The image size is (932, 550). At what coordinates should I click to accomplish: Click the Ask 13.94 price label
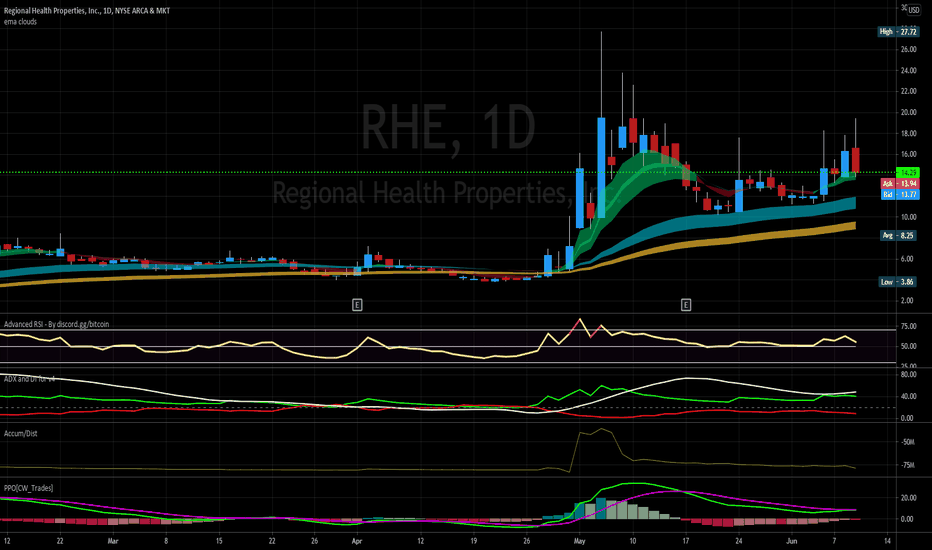coord(899,184)
